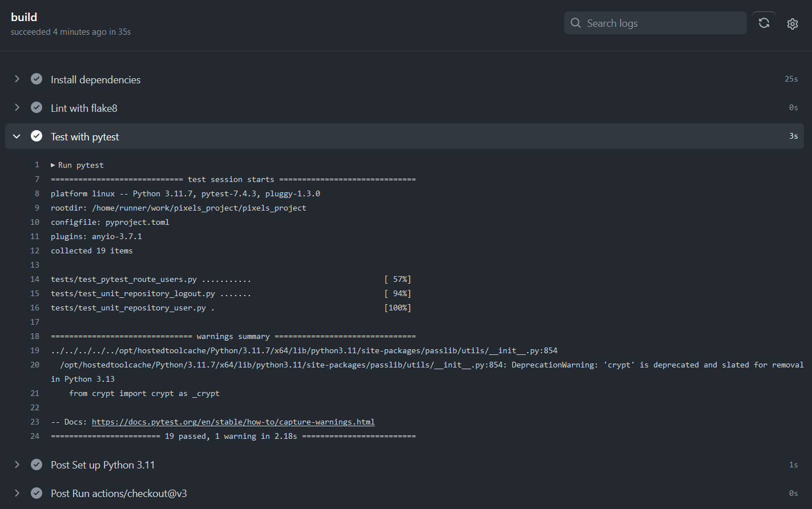Expand the Post Run actions/checkout@v3 chevron
The height and width of the screenshot is (509, 812).
click(x=17, y=493)
